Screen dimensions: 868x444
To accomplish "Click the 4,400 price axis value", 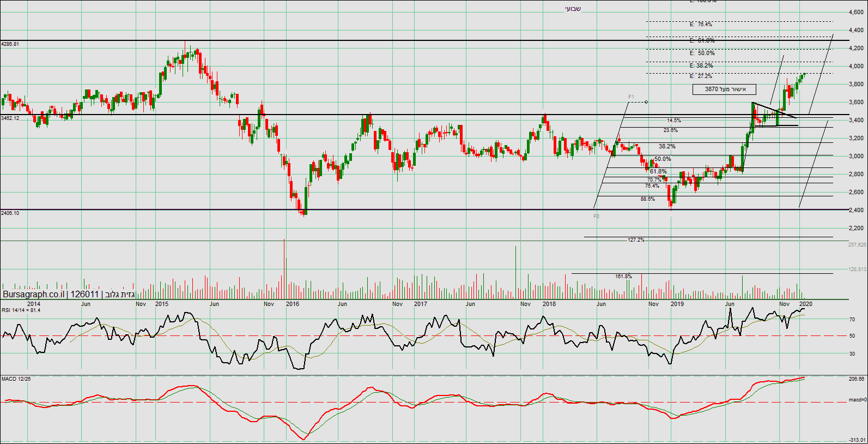I will coord(856,30).
